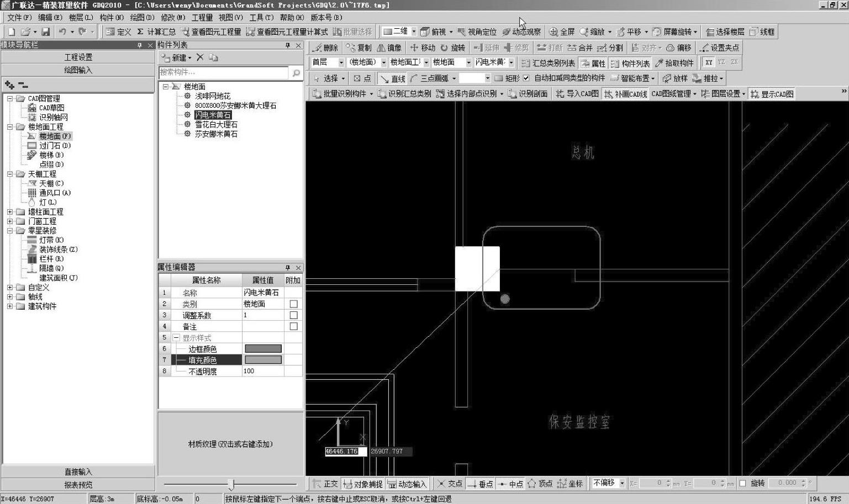Activate 视角定位 view positioning
Viewport: 849px width, 504px height.
[x=477, y=32]
